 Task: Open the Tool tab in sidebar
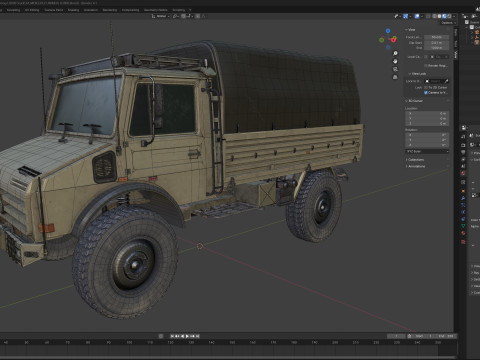(x=456, y=44)
